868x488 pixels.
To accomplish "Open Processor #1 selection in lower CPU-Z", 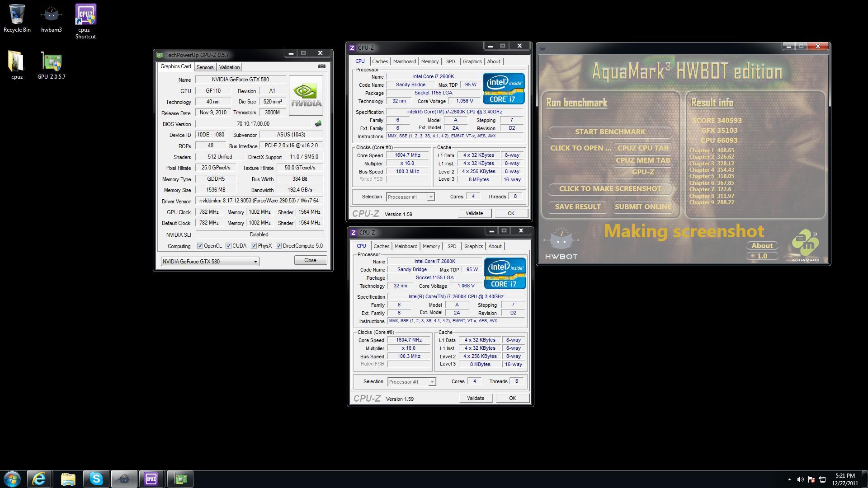I will pos(412,382).
